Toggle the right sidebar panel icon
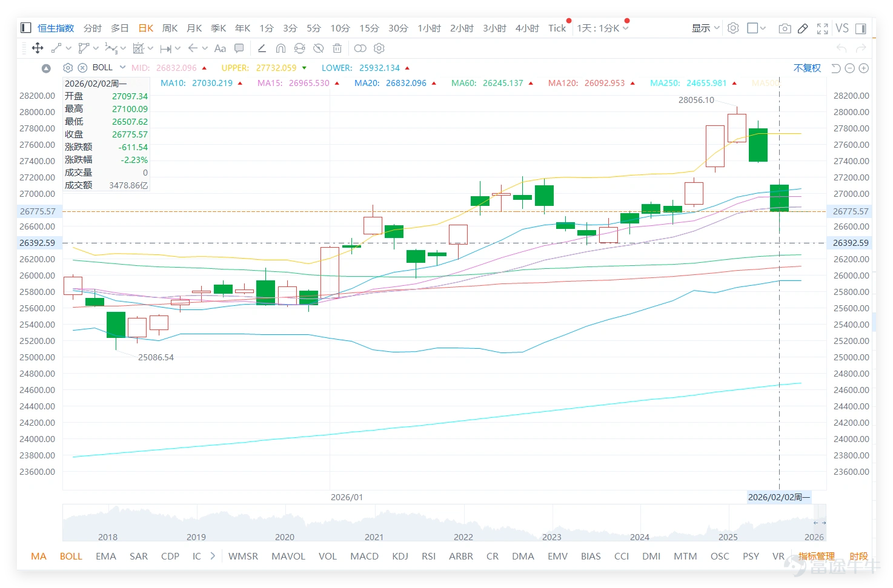This screenshot has width=893, height=588. (x=861, y=28)
